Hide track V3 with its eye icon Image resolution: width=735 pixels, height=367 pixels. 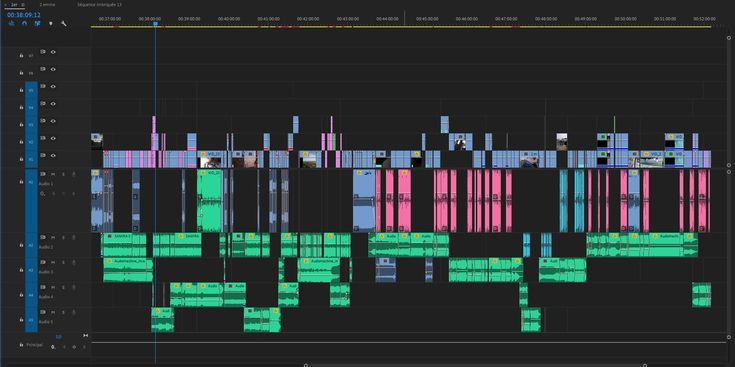coord(53,121)
